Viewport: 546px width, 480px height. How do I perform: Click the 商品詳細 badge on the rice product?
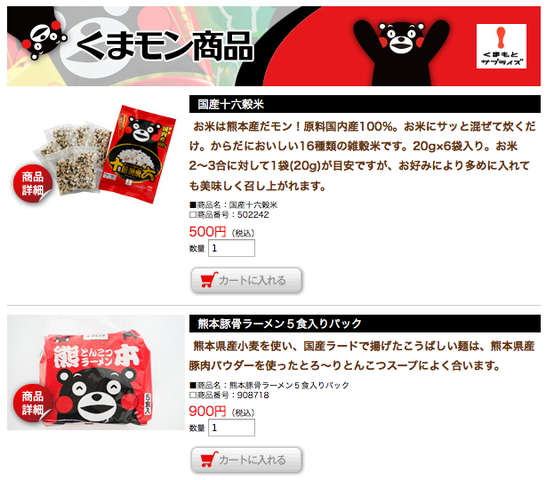[32, 184]
